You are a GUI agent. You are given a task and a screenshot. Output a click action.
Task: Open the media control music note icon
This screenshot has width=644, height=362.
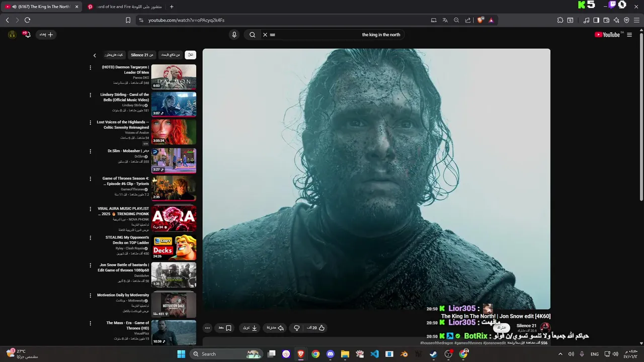[586, 20]
